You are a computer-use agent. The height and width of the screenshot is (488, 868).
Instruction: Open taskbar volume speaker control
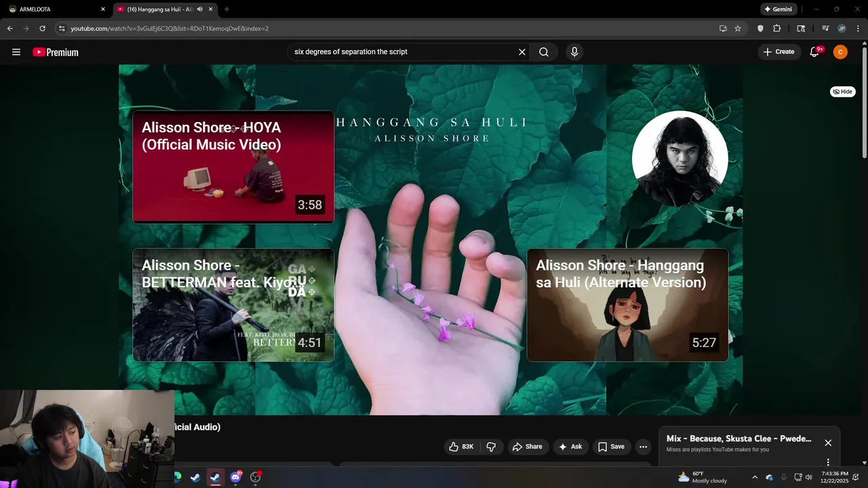coord(808,477)
